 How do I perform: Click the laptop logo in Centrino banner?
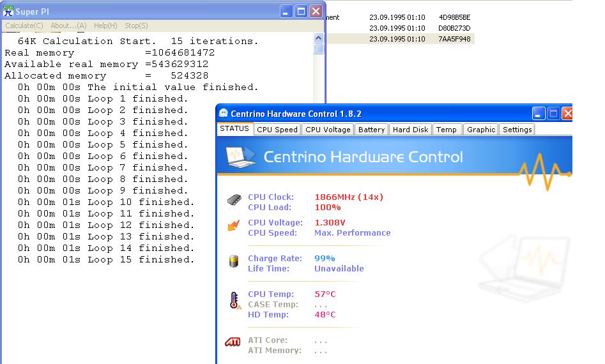click(x=240, y=157)
